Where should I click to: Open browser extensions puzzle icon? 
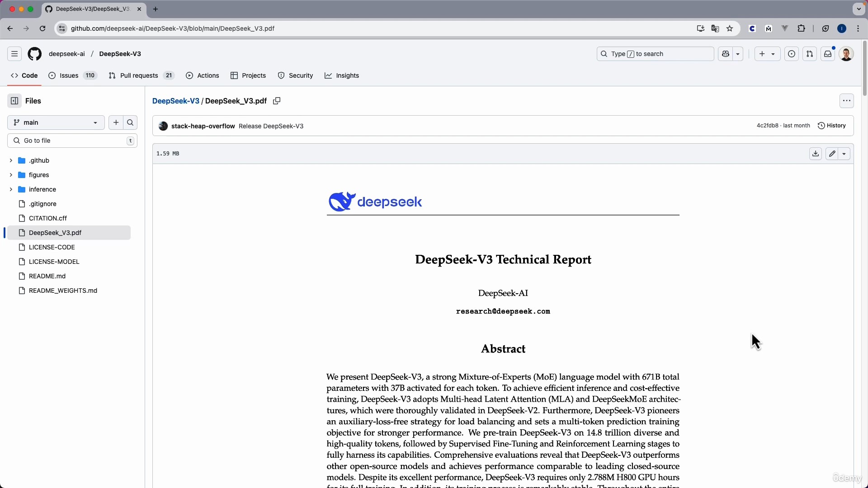tap(801, 28)
